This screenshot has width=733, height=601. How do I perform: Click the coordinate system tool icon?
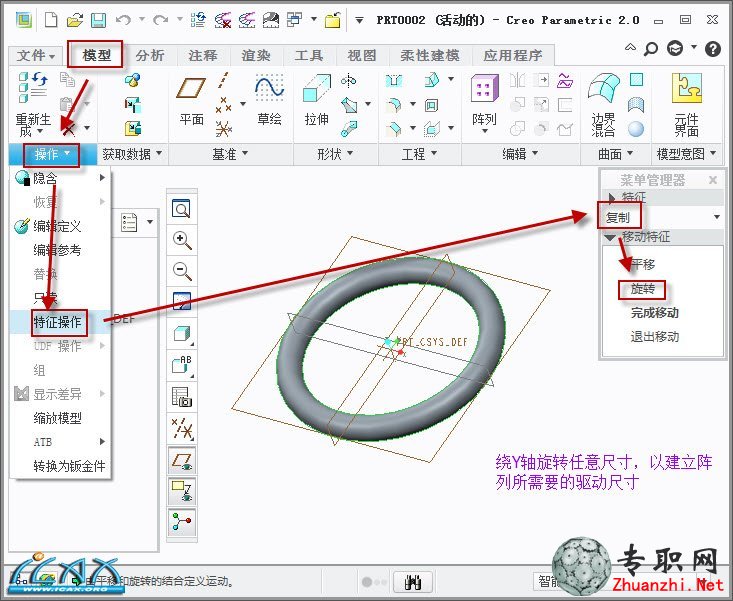(223, 128)
